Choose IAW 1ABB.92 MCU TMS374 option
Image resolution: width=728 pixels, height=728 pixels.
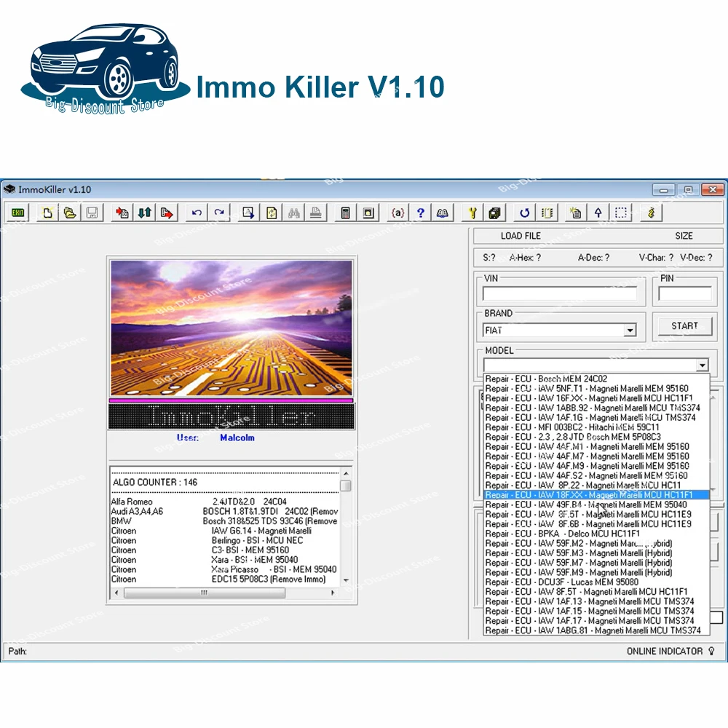point(596,408)
